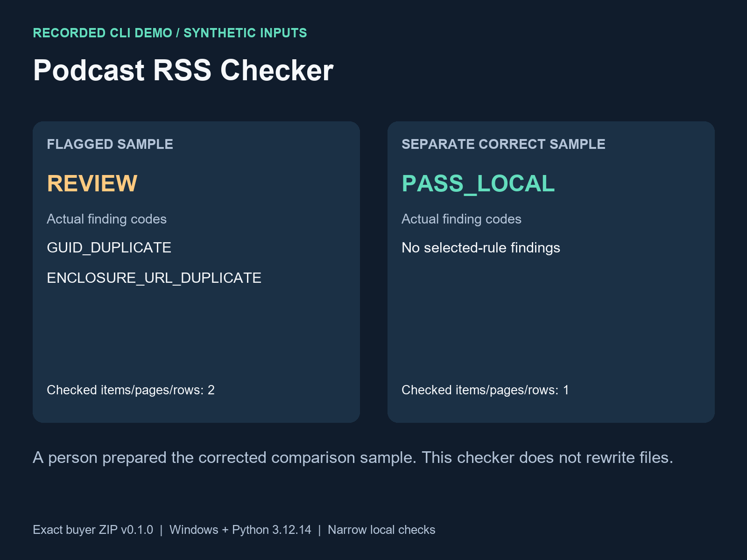Click 'Actual finding codes' in the flagged sample card
Image resolution: width=747 pixels, height=560 pixels.
click(106, 219)
